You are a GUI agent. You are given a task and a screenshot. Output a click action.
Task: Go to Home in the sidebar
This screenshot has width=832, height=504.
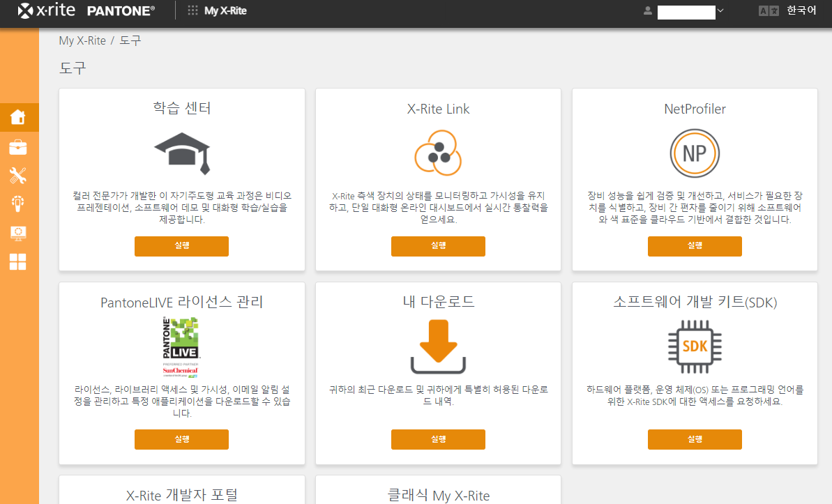(18, 116)
